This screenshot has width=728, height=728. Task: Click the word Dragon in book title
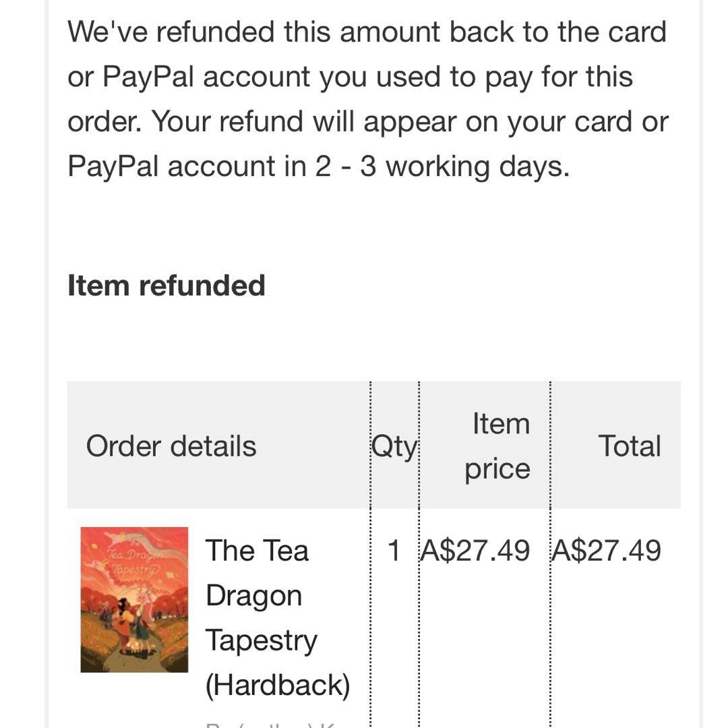point(253,596)
